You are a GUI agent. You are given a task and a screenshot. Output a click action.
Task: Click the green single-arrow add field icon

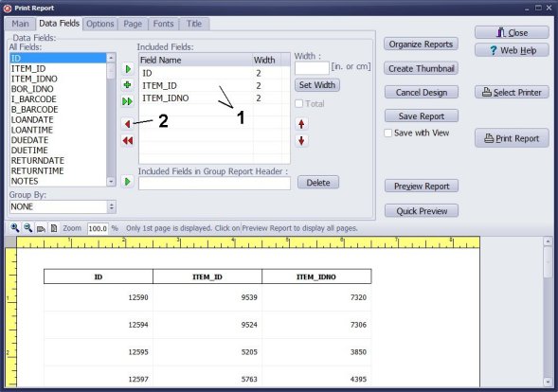click(x=127, y=69)
